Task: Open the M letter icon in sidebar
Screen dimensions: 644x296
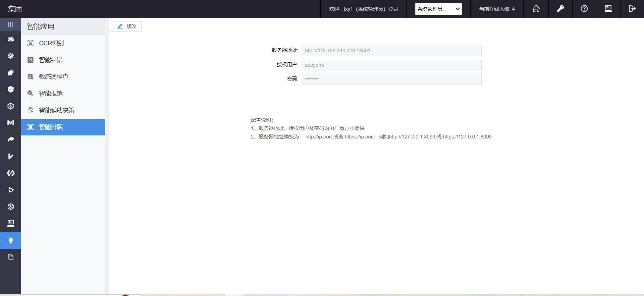Action: 11,123
